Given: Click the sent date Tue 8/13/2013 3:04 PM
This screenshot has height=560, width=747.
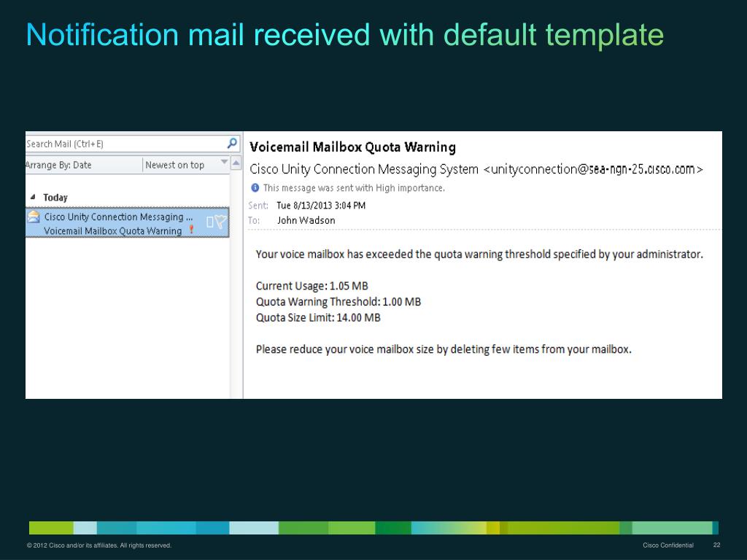Looking at the screenshot, I should coord(321,205).
